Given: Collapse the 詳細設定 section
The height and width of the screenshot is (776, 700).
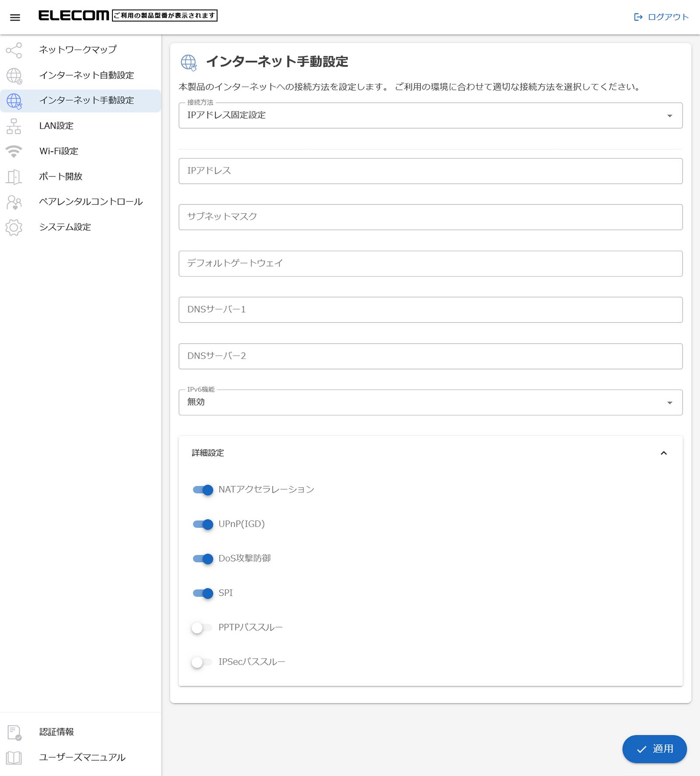Looking at the screenshot, I should [x=663, y=453].
